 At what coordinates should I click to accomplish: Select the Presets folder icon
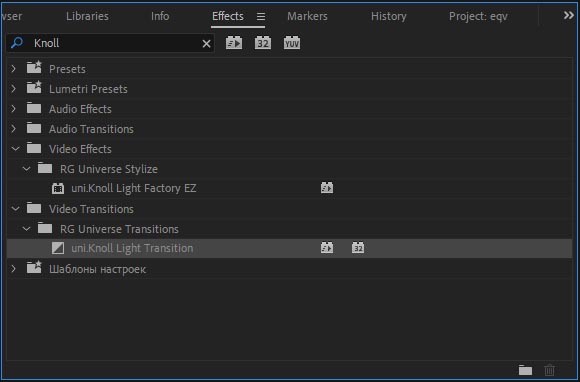point(34,68)
